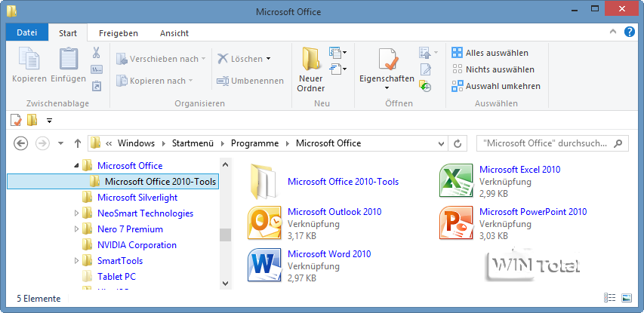Click the Neuer Ordner folder icon

pyautogui.click(x=311, y=59)
